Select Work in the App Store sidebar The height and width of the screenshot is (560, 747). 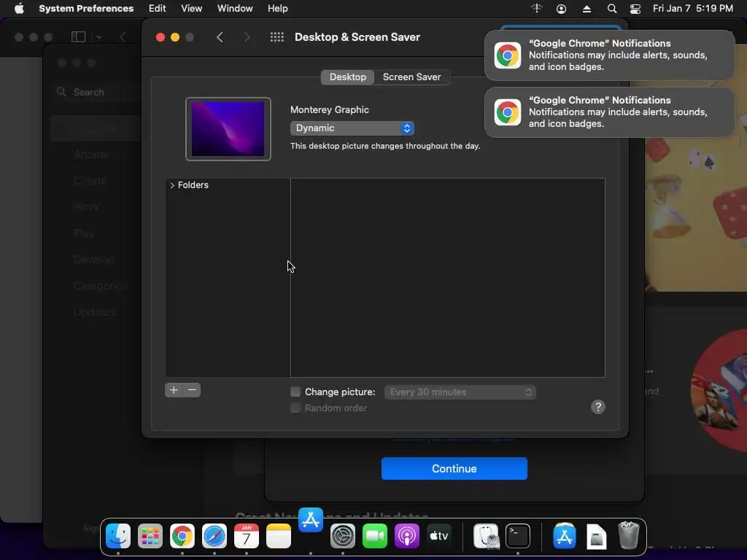point(87,207)
